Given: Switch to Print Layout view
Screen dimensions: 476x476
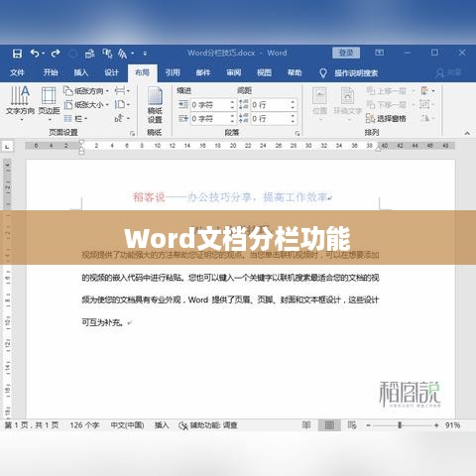Looking at the screenshot, I should 329,425.
